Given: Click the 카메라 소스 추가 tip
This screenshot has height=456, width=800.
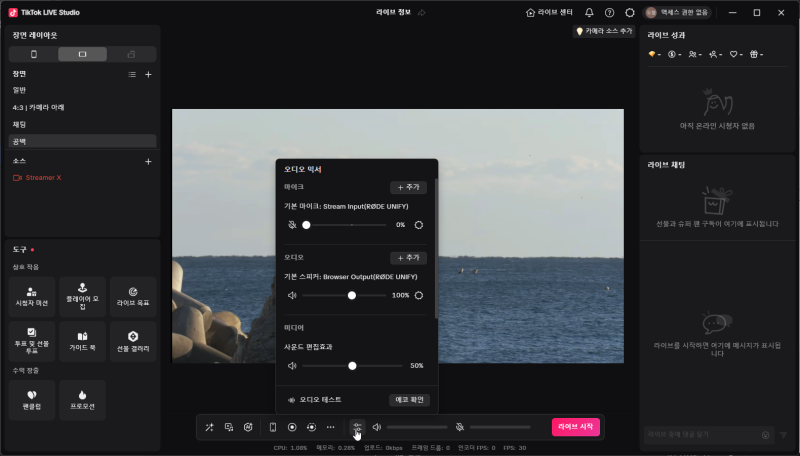Looking at the screenshot, I should click(x=604, y=32).
